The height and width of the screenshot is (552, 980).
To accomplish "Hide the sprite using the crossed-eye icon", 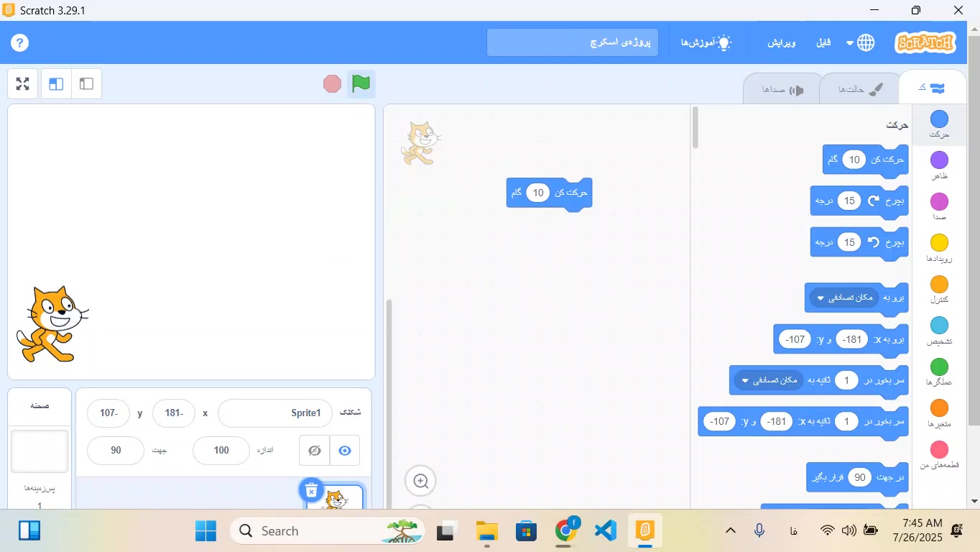I will coord(314,451).
